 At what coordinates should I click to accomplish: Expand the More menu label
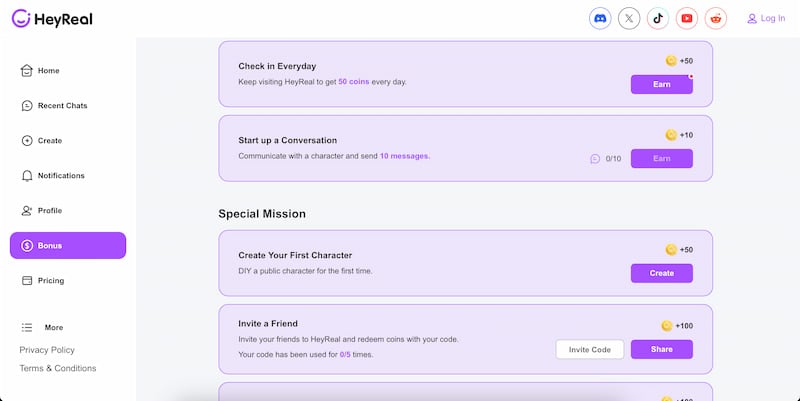tap(54, 328)
